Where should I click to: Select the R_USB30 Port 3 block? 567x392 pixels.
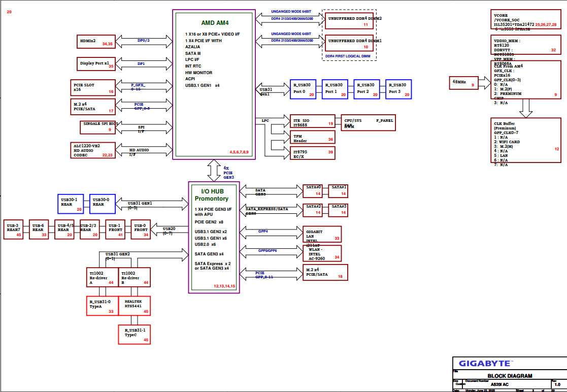[398, 89]
